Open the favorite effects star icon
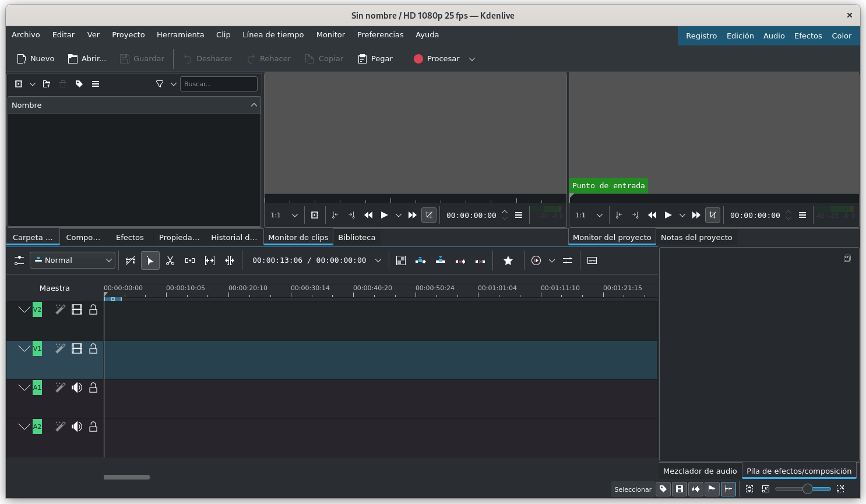Viewport: 866px width, 504px height. click(x=508, y=260)
